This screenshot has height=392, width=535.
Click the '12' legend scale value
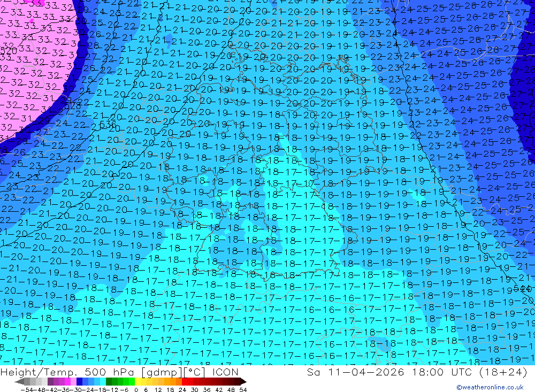(x=158, y=390)
